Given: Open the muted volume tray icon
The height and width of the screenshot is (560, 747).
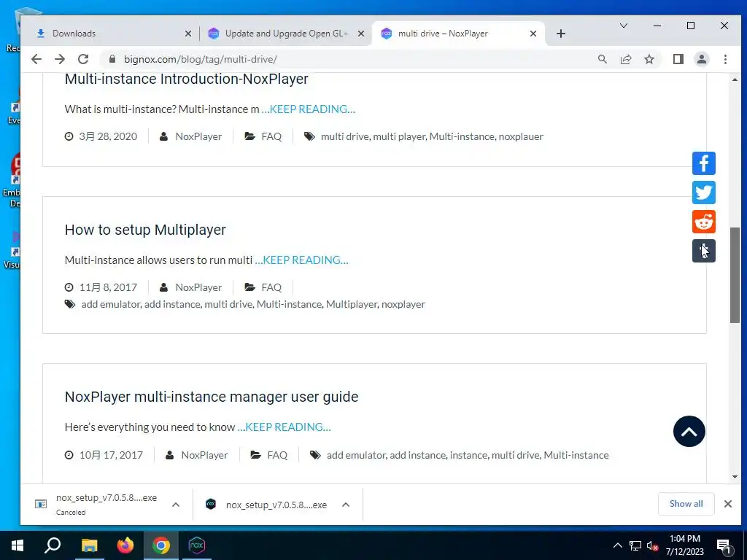Looking at the screenshot, I should pyautogui.click(x=653, y=545).
